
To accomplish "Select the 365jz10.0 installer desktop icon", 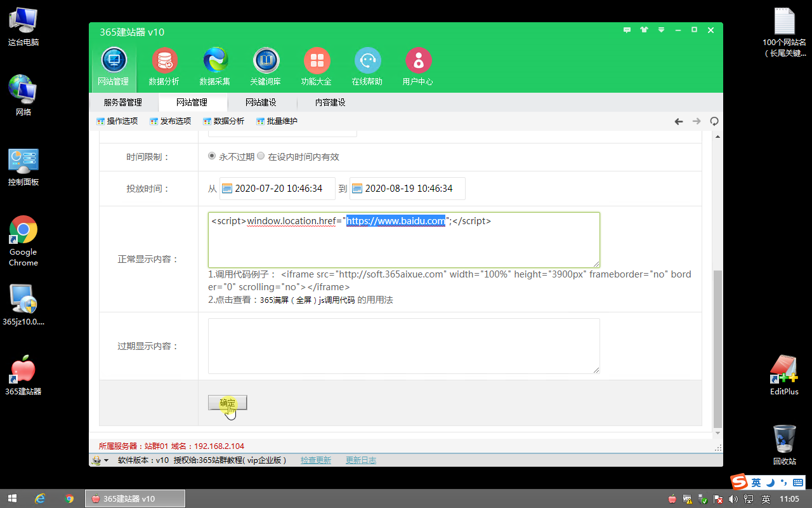I will [x=23, y=304].
